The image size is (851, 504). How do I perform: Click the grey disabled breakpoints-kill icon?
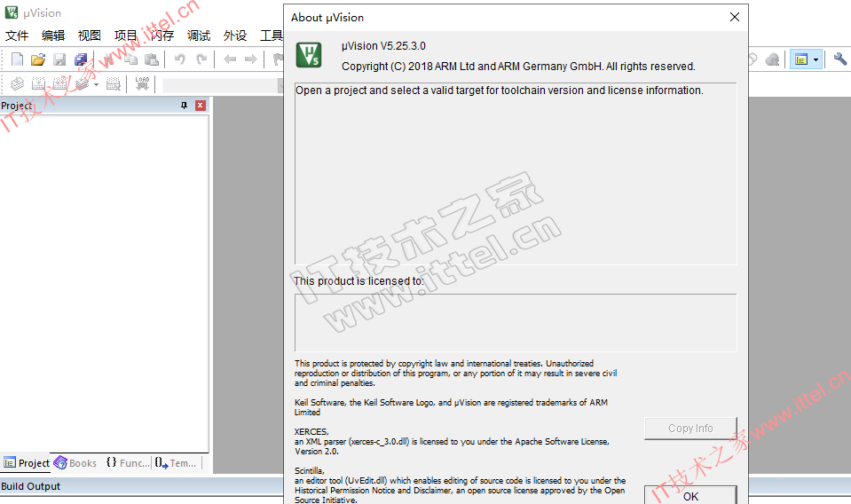772,59
